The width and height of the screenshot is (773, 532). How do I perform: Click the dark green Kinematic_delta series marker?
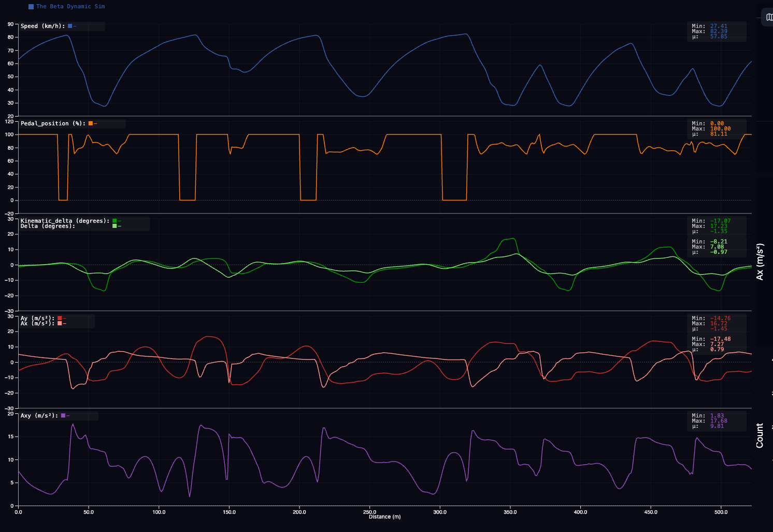pyautogui.click(x=114, y=221)
